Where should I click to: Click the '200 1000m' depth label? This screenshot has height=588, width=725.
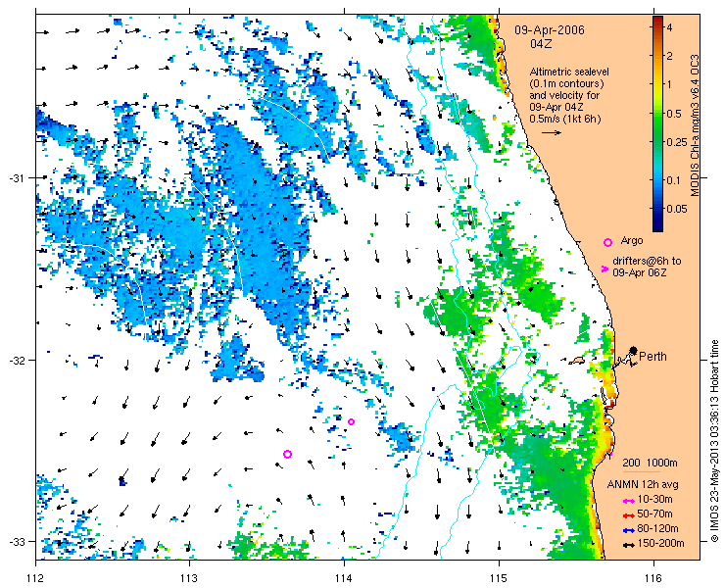pyautogui.click(x=651, y=464)
